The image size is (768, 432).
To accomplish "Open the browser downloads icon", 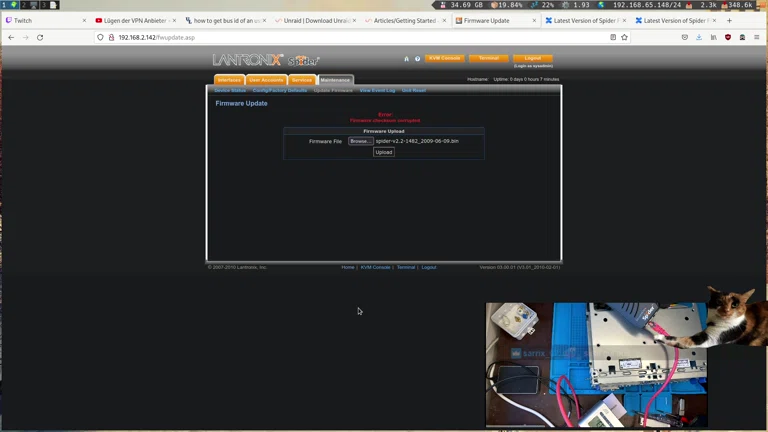I will coord(699,37).
